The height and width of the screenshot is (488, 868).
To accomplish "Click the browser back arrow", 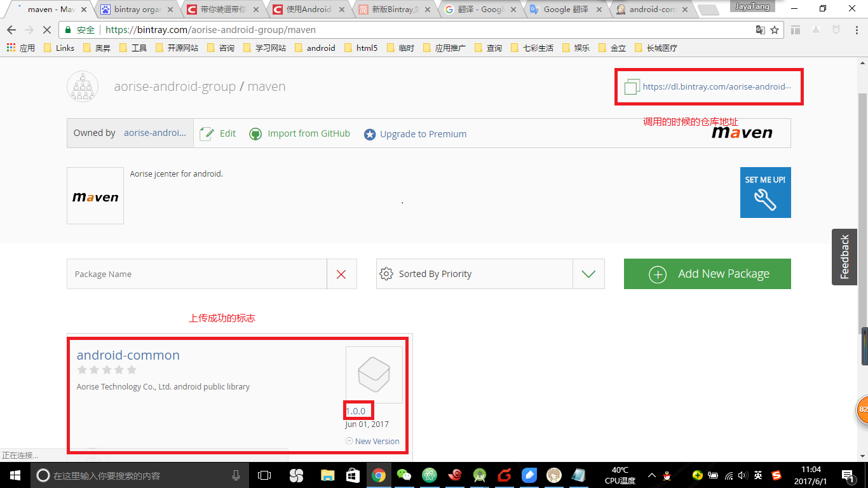I will pyautogui.click(x=11, y=30).
